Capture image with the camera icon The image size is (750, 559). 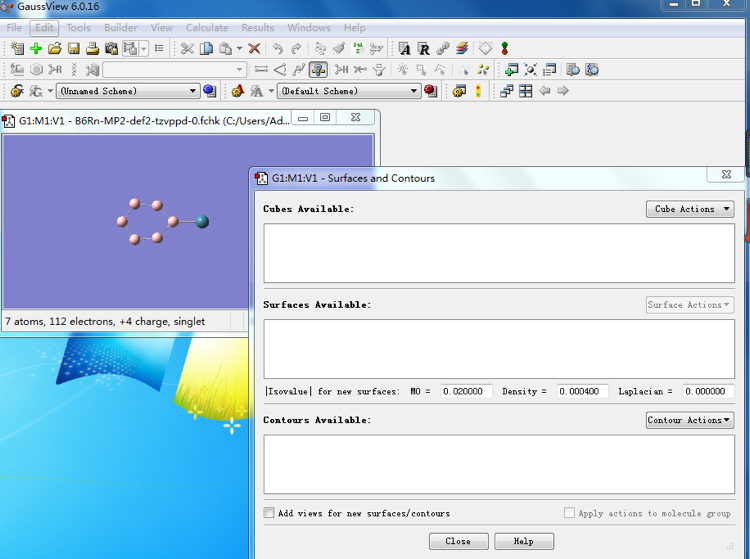(111, 48)
